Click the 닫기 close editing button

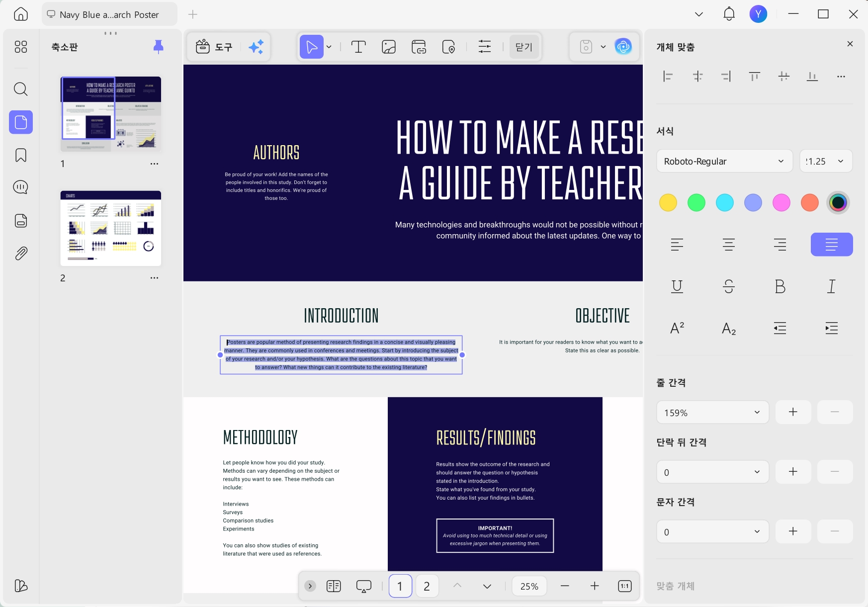tap(524, 47)
